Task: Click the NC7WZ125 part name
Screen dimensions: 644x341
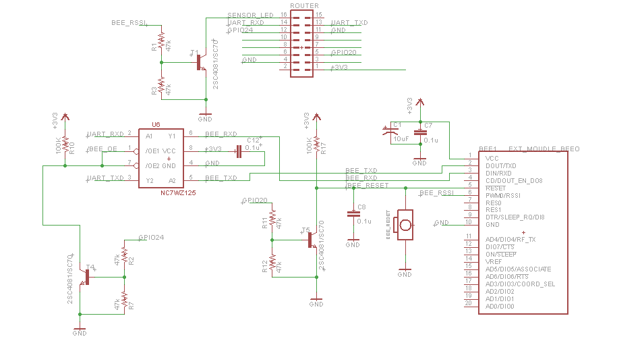Action: [x=178, y=192]
